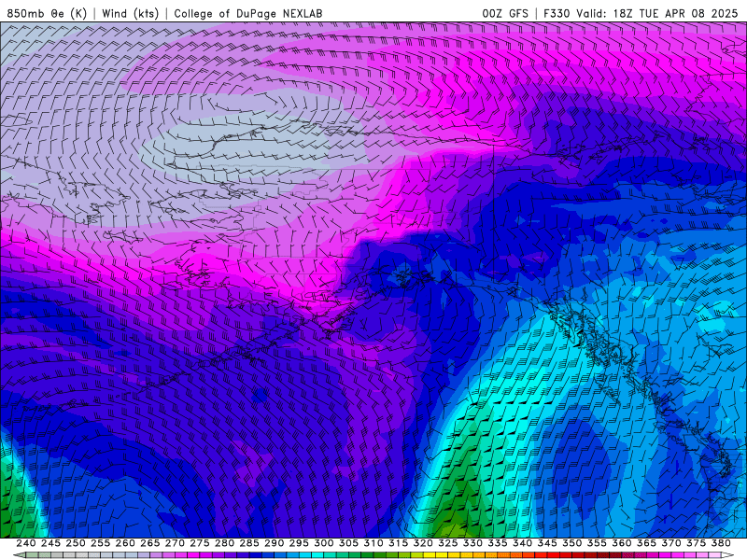The height and width of the screenshot is (560, 747).
Task: Click the '00Z GFS' model run label
Action: (x=505, y=13)
